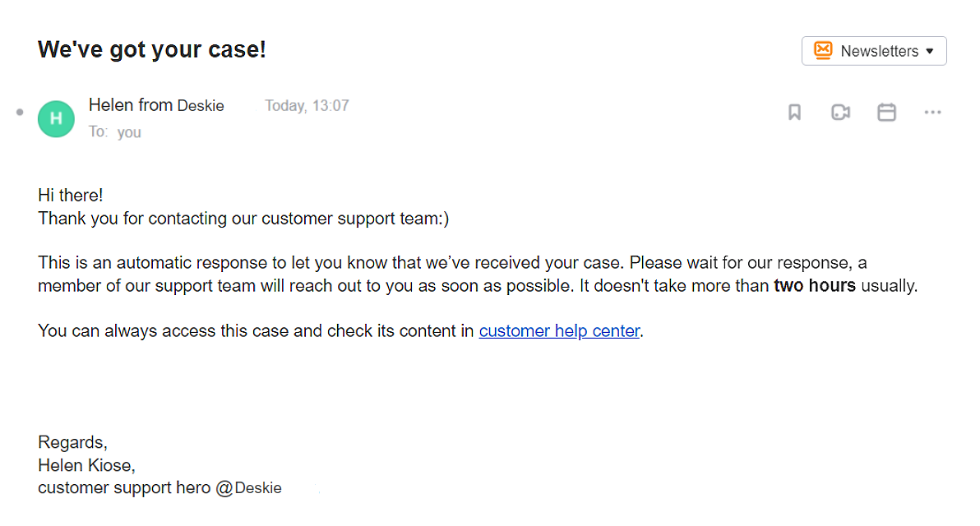Click the sender name Helen from Deskie

(x=156, y=105)
